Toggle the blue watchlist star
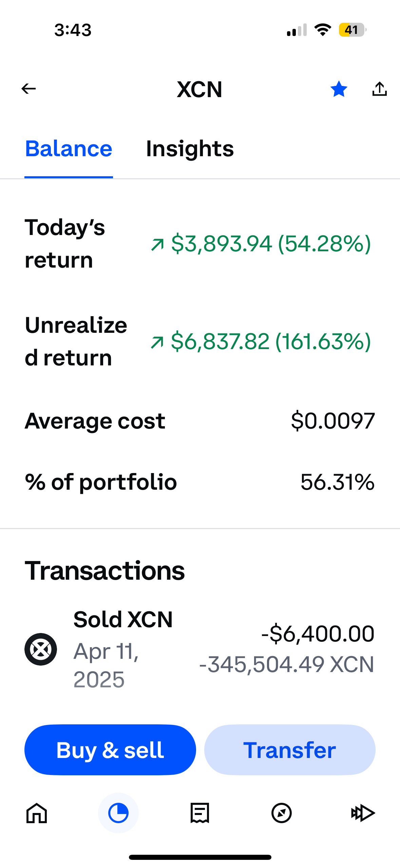Screen dimensions: 400x868 pos(339,89)
